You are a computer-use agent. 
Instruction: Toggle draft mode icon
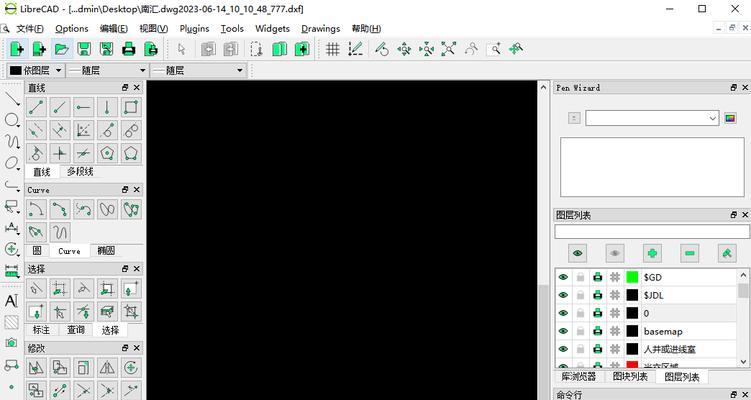coord(355,49)
